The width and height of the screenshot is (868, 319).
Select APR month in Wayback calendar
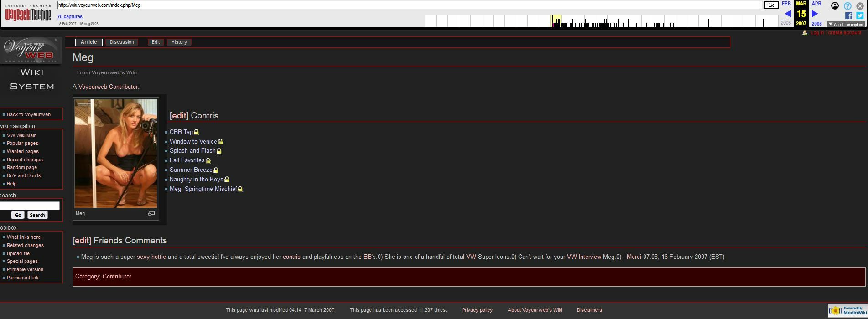pos(816,4)
